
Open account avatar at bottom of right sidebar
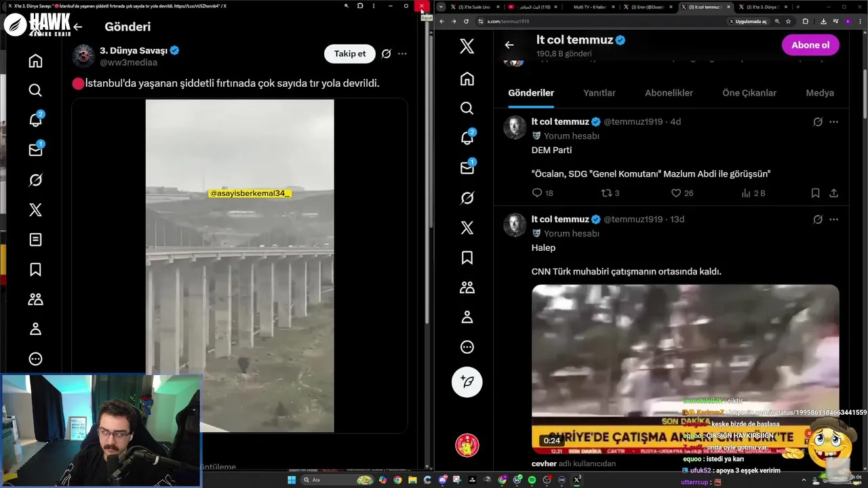point(467,445)
